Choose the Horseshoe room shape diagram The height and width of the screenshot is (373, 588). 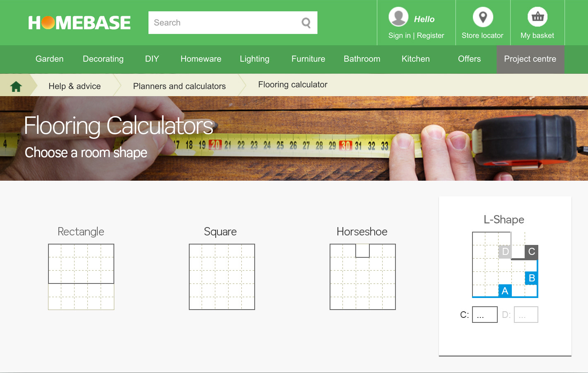click(363, 277)
